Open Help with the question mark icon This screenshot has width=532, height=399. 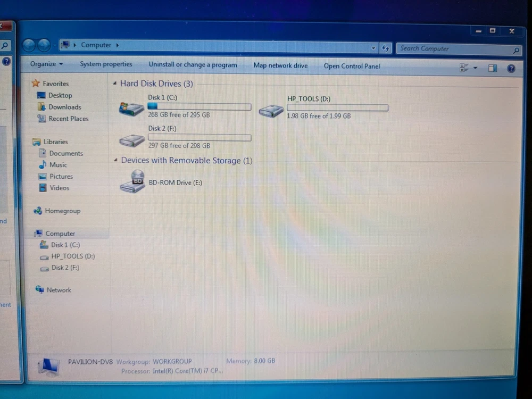point(511,68)
